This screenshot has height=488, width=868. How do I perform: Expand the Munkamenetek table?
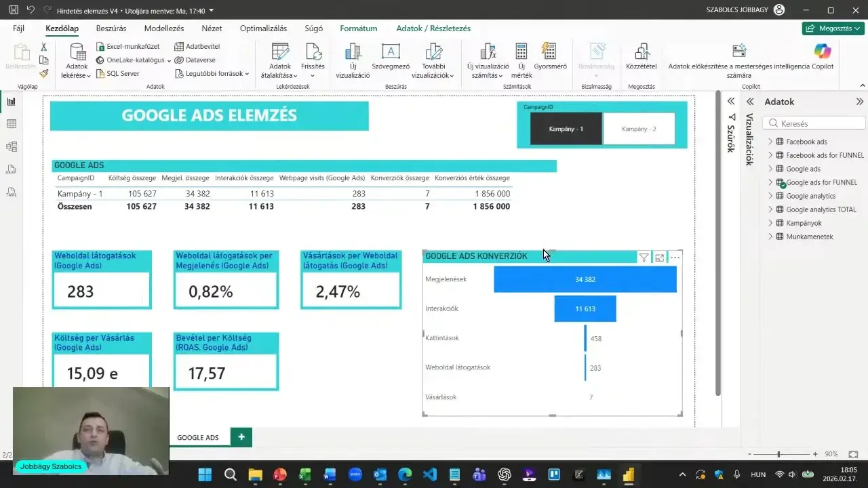770,237
